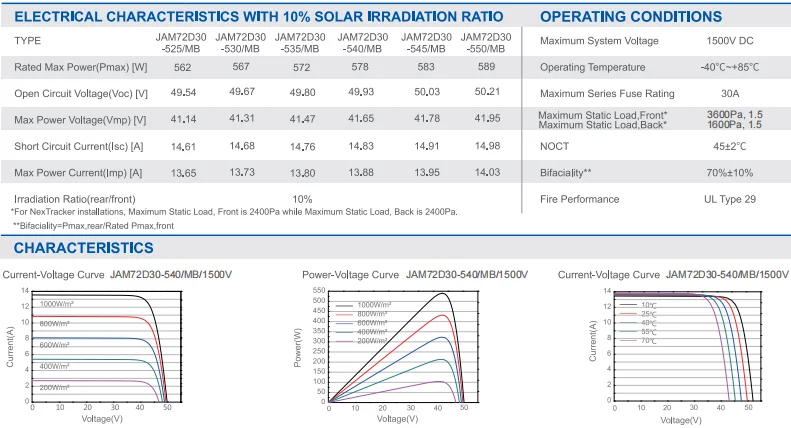
Task: Click the '1000W/m²' label in the Power-Voltage legend
Action: tap(374, 305)
